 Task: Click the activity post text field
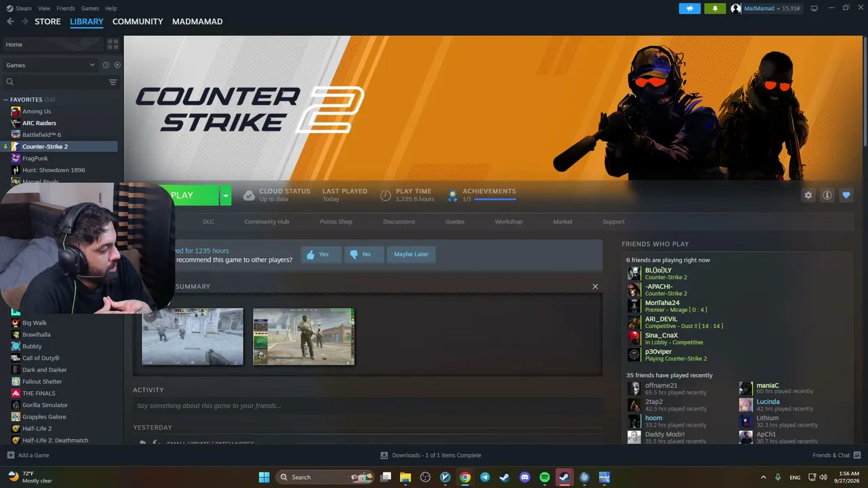[x=366, y=406]
